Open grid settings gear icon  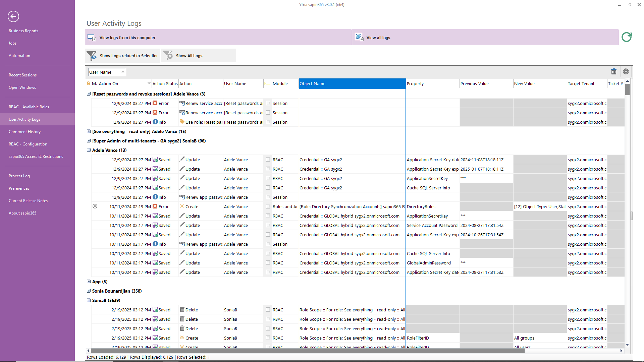pos(626,71)
